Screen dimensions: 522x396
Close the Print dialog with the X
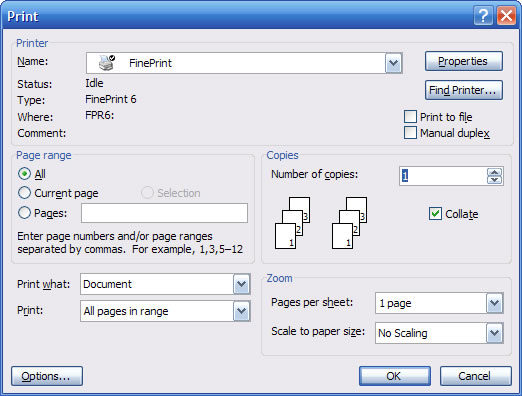[x=506, y=15]
